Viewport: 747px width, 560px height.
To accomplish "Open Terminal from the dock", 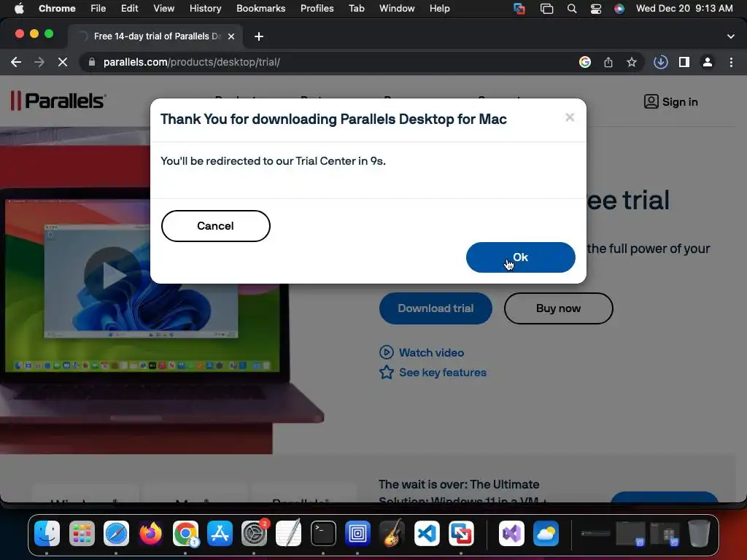I will [323, 533].
